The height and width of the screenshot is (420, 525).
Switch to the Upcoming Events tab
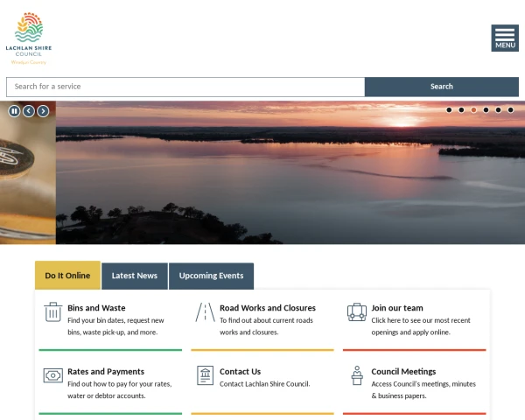point(211,276)
